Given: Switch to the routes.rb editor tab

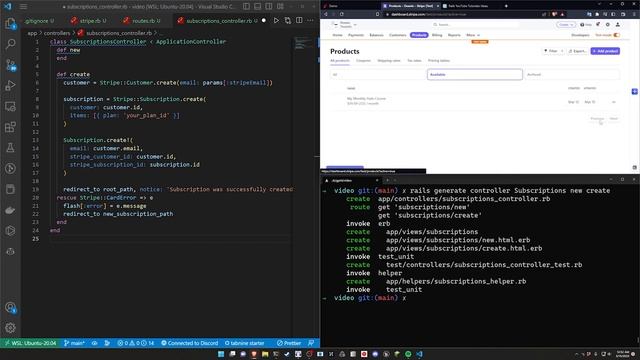Looking at the screenshot, I should [x=142, y=20].
